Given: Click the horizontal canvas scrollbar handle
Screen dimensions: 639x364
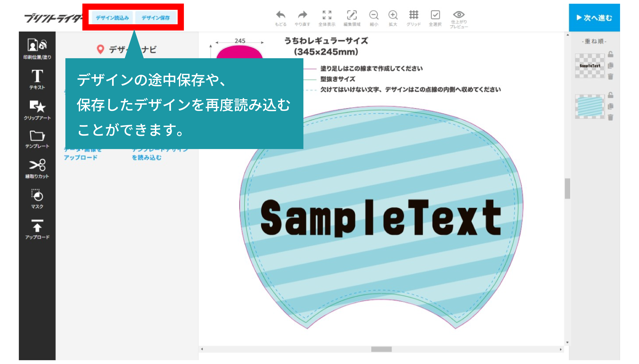Looking at the screenshot, I should coord(381,349).
